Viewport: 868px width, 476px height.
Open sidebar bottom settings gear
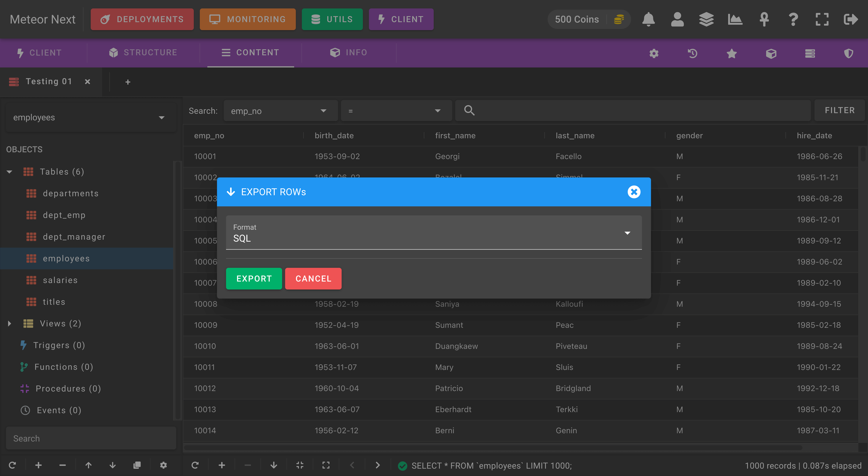(163, 465)
